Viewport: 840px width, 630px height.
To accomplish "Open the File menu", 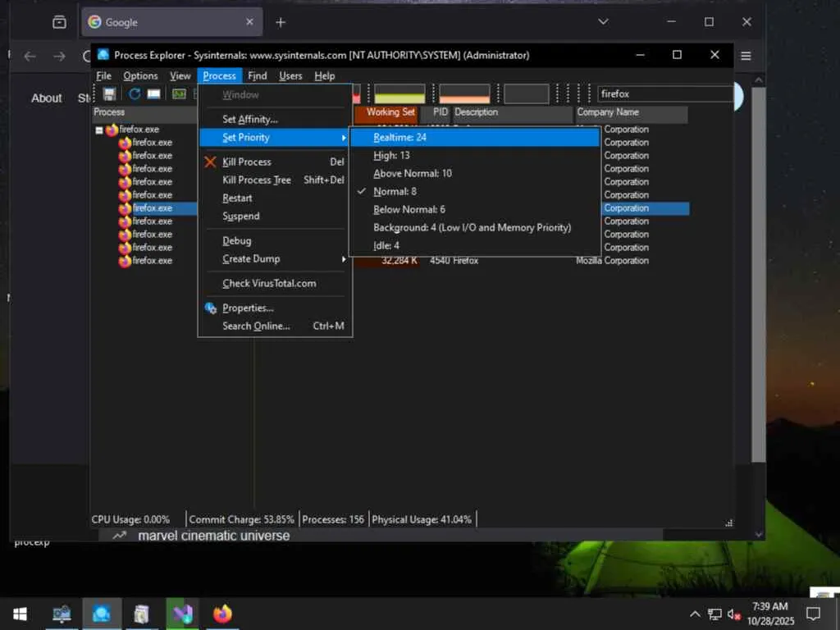I will (x=104, y=76).
